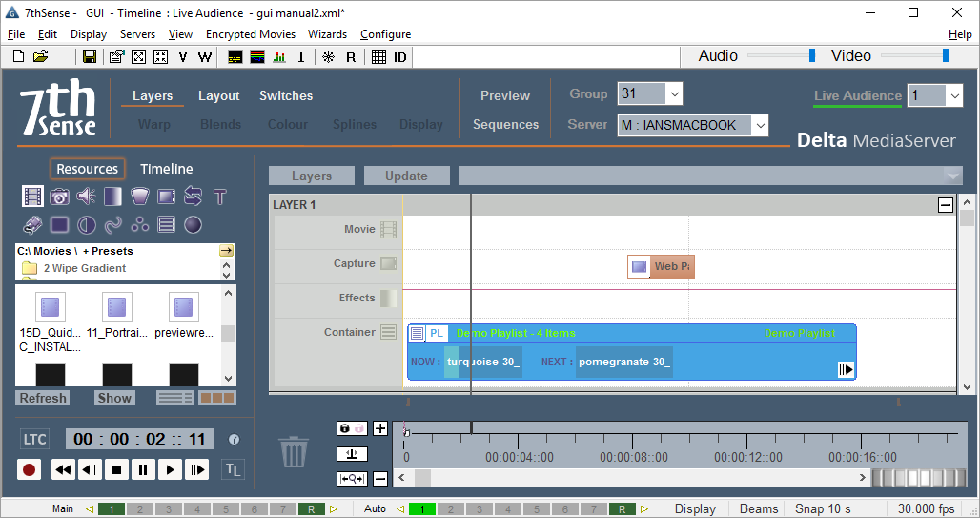980x518 pixels.
Task: Click the timeline lock/unlock icon
Action: click(352, 428)
